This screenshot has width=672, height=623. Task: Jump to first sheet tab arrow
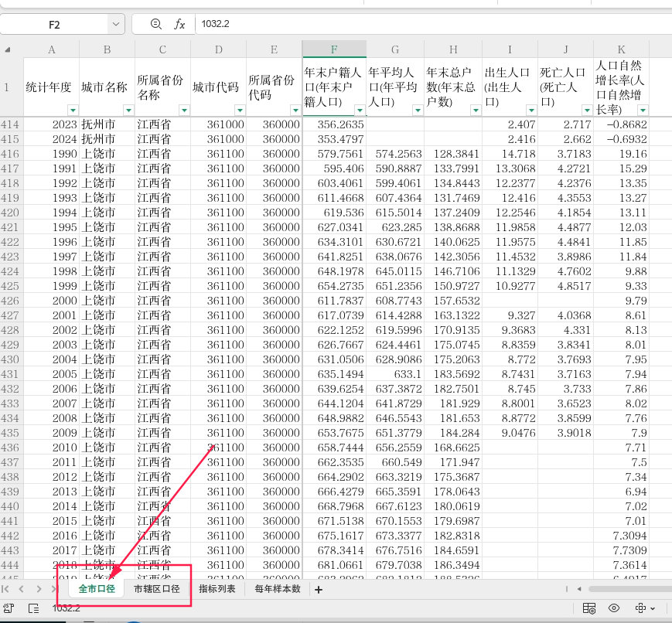7,589
